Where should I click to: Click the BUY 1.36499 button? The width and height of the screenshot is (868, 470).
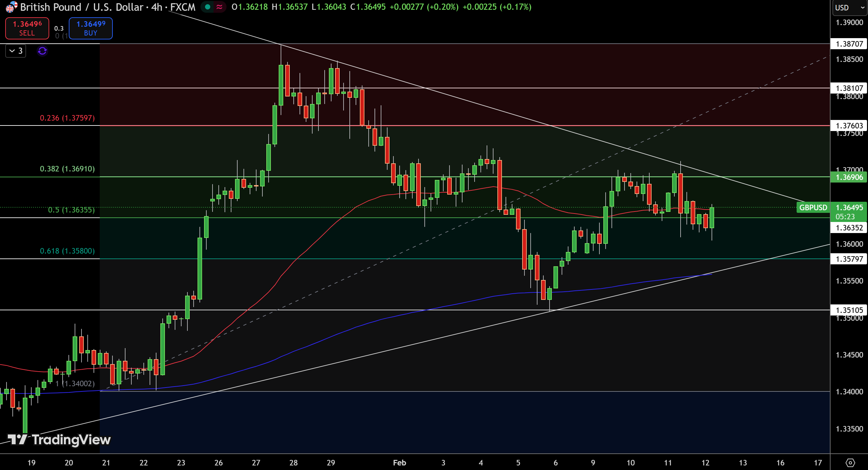[x=91, y=28]
